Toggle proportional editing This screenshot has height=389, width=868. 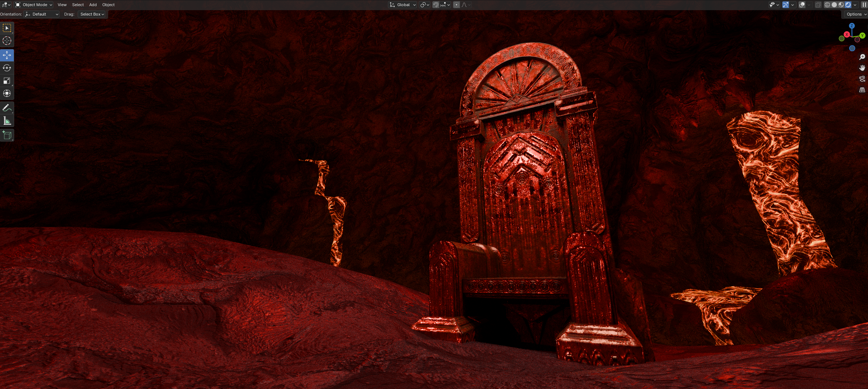point(456,5)
